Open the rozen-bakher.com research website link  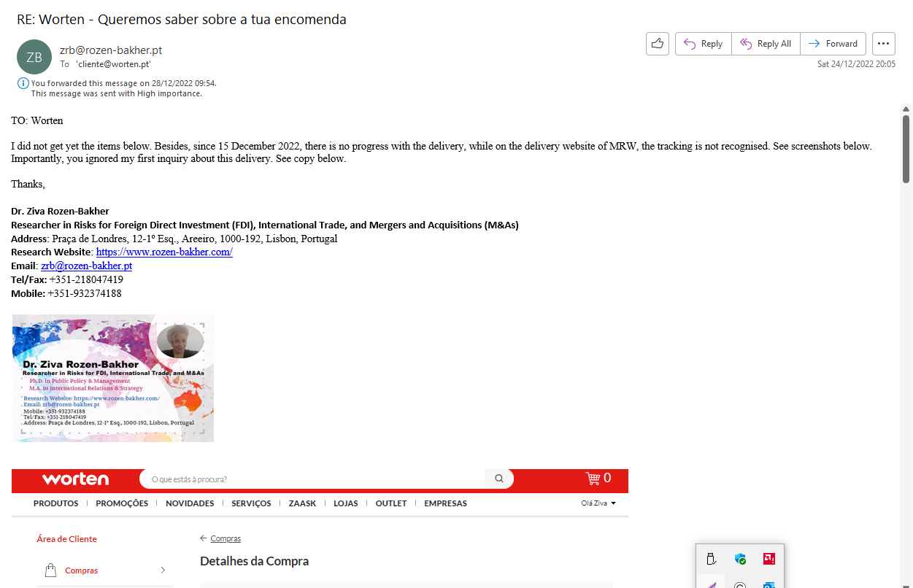(164, 252)
